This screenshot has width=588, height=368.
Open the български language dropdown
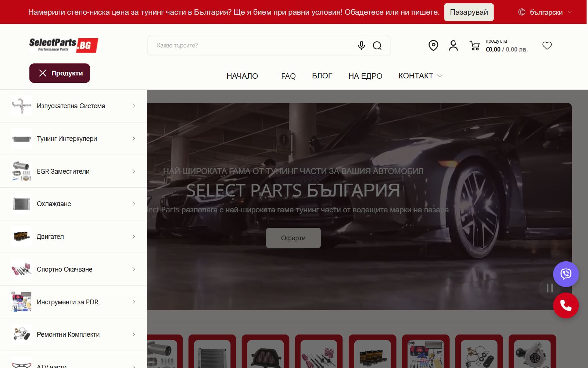click(545, 12)
